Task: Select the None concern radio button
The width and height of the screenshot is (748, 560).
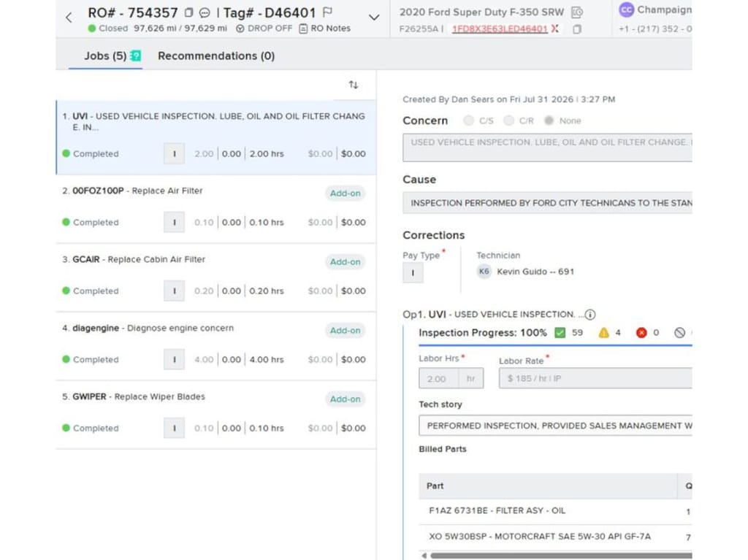Action: (549, 120)
